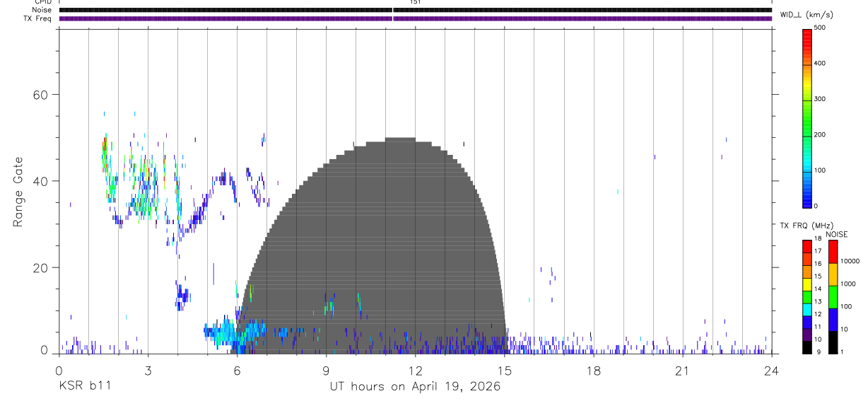Screen dimensions: 868x401
Task: Select the '200' tick on width colorbar
Action: [x=819, y=134]
